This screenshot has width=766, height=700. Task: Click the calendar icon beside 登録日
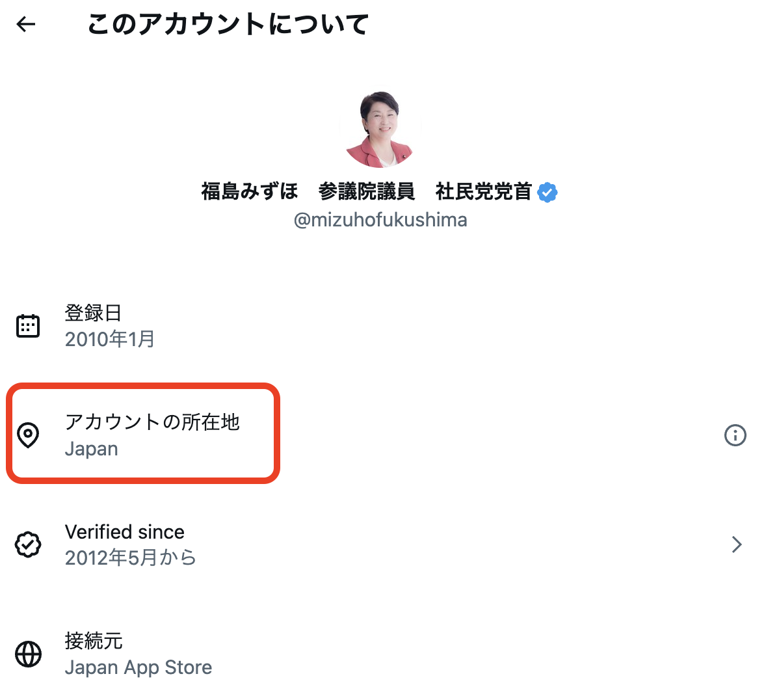click(28, 326)
